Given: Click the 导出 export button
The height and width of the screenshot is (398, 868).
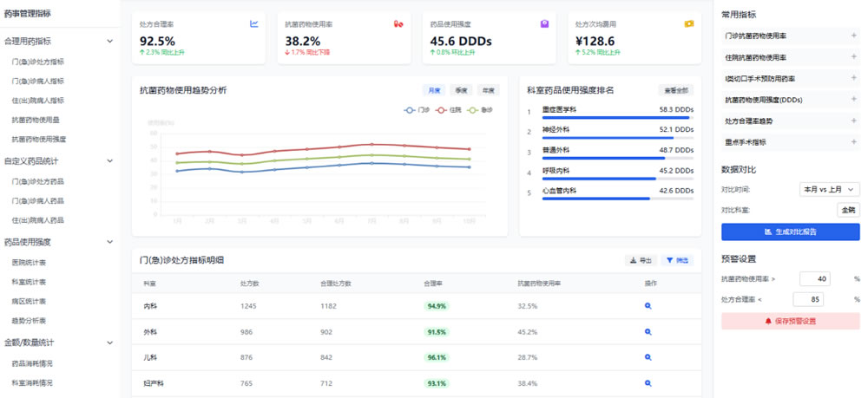Looking at the screenshot, I should tap(641, 260).
